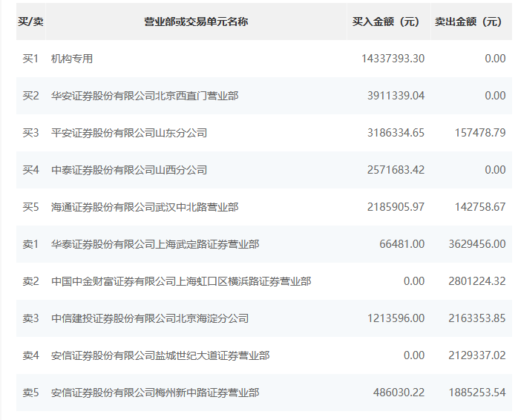Click sell amount 157478.79
Viewport: 518px width, 420px height.
tap(480, 133)
